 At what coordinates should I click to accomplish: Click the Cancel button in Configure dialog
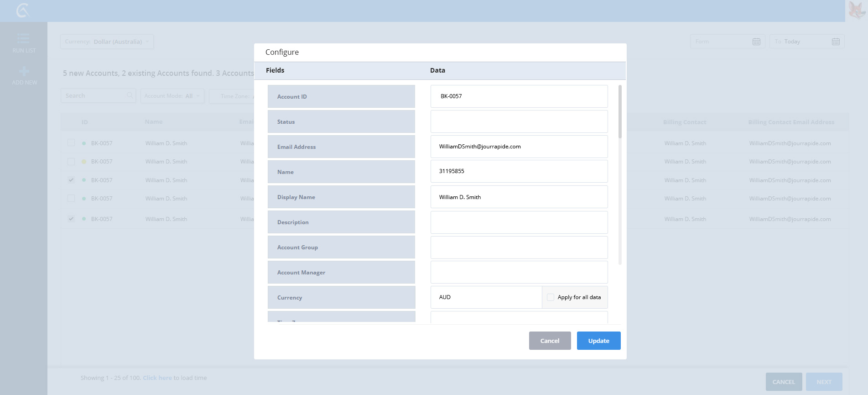pos(550,341)
